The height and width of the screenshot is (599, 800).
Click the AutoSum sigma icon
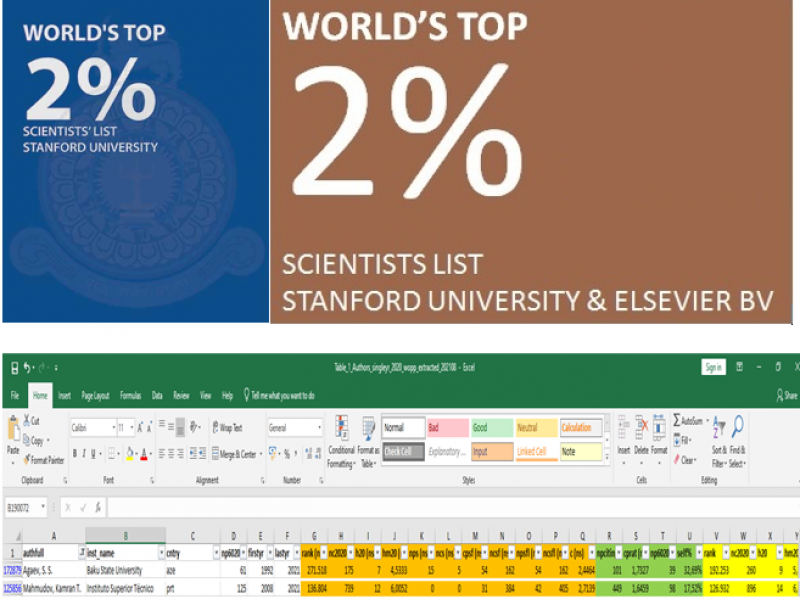click(x=677, y=420)
